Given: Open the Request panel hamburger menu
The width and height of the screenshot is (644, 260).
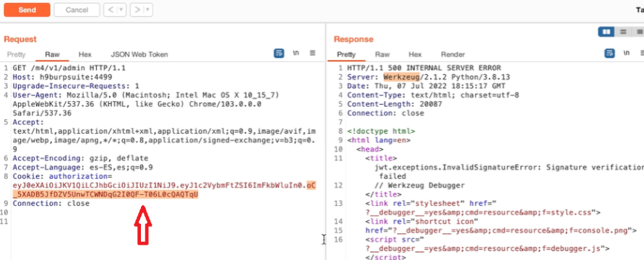Looking at the screenshot, I should click(312, 53).
